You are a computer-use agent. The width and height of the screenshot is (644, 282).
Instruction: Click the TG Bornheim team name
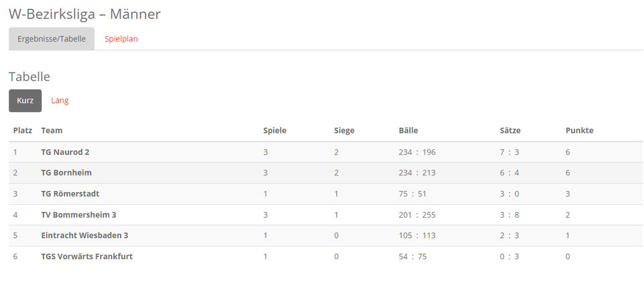coord(66,173)
